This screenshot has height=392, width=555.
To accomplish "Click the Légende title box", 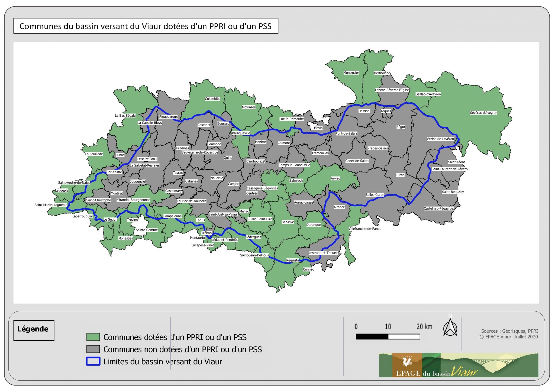I will pyautogui.click(x=34, y=330).
